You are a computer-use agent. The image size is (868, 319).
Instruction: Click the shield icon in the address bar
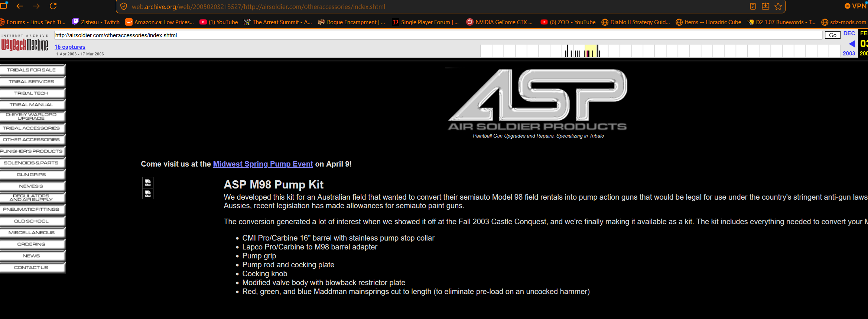coord(124,7)
